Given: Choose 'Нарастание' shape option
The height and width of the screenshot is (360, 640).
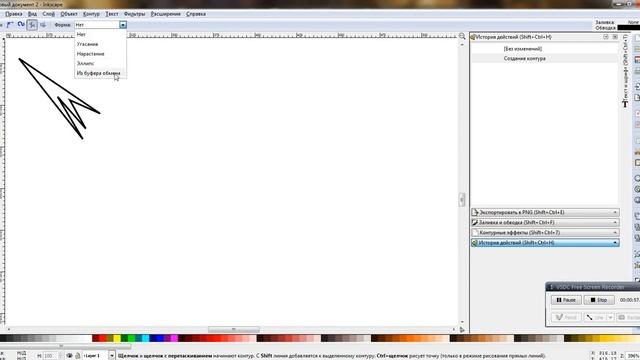Looking at the screenshot, I should point(100,54).
